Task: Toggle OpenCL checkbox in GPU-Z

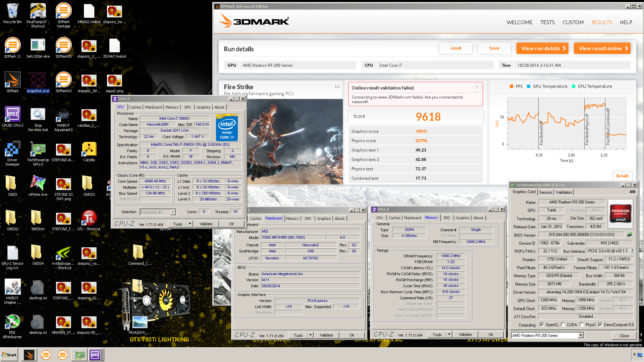Action: pos(542,324)
